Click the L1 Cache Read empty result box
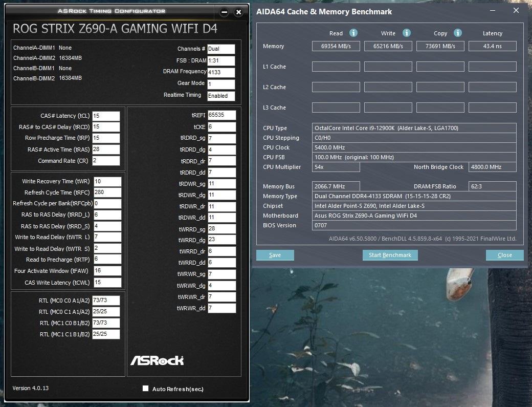This screenshot has width=532, height=407. pyautogui.click(x=336, y=67)
